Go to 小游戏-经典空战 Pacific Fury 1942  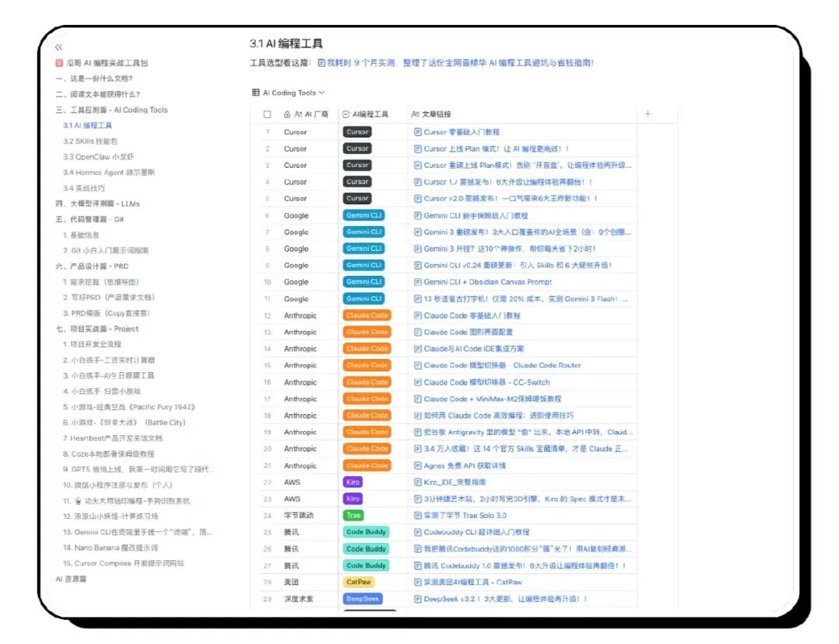pos(129,407)
